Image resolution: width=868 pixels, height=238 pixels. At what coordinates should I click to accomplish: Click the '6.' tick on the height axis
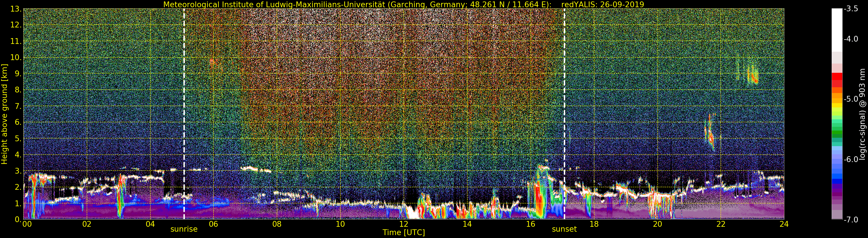(x=18, y=122)
